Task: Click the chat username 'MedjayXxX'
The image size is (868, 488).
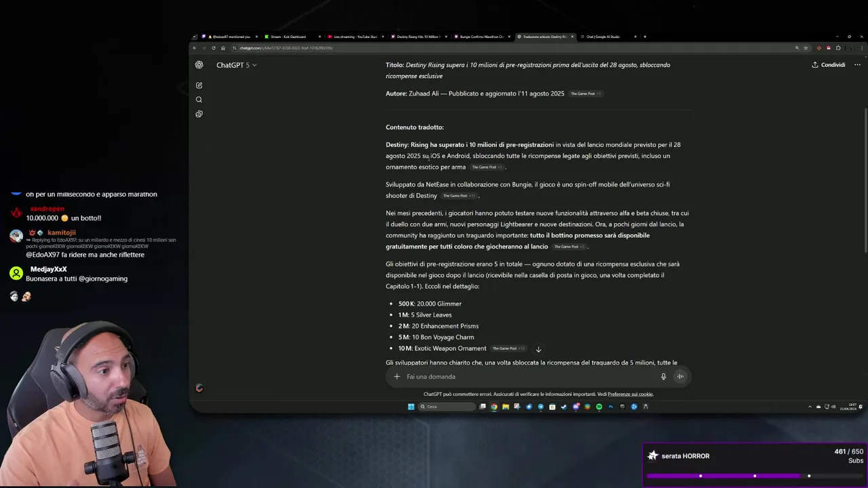Action: [48, 269]
